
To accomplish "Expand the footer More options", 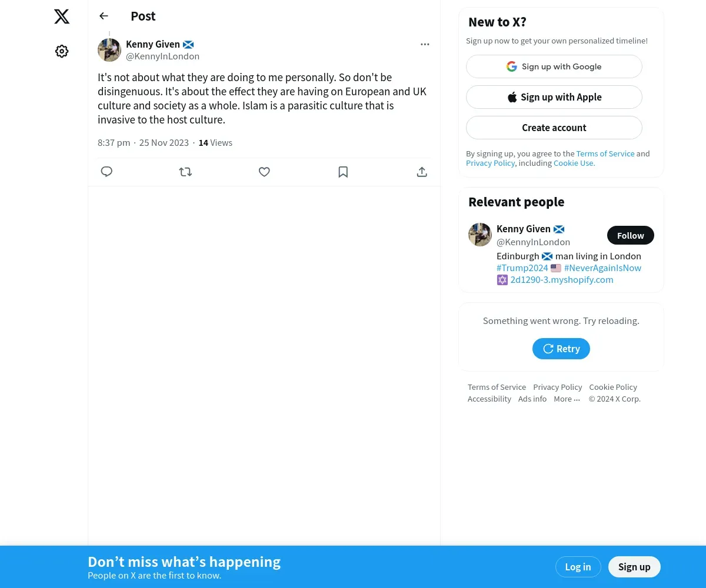I will [x=567, y=399].
